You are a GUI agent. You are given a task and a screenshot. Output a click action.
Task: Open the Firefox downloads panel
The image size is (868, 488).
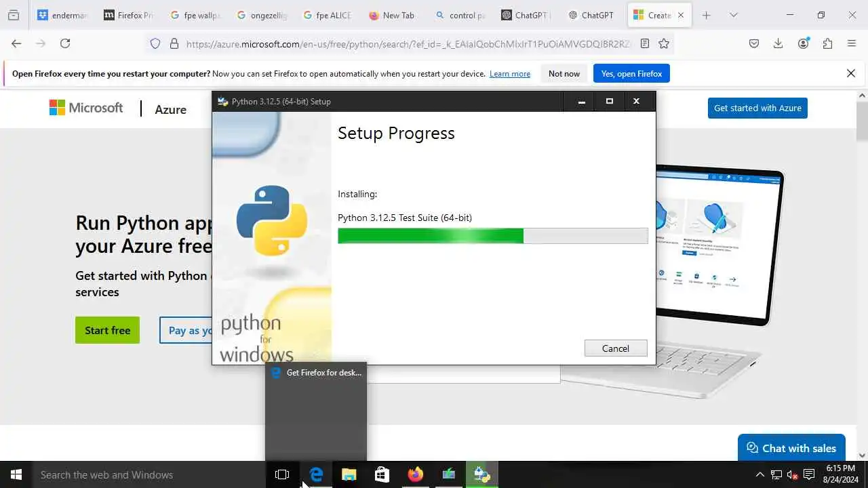[778, 43]
